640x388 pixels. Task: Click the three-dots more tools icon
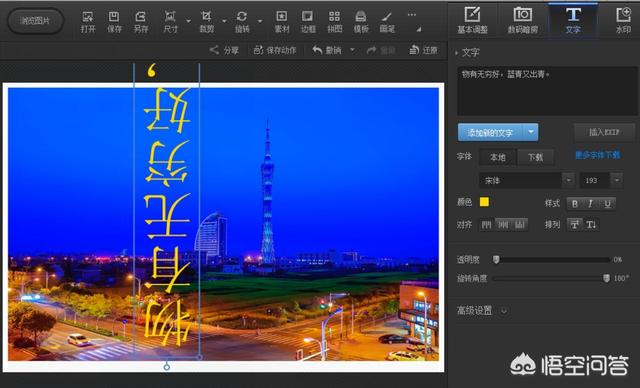412,15
